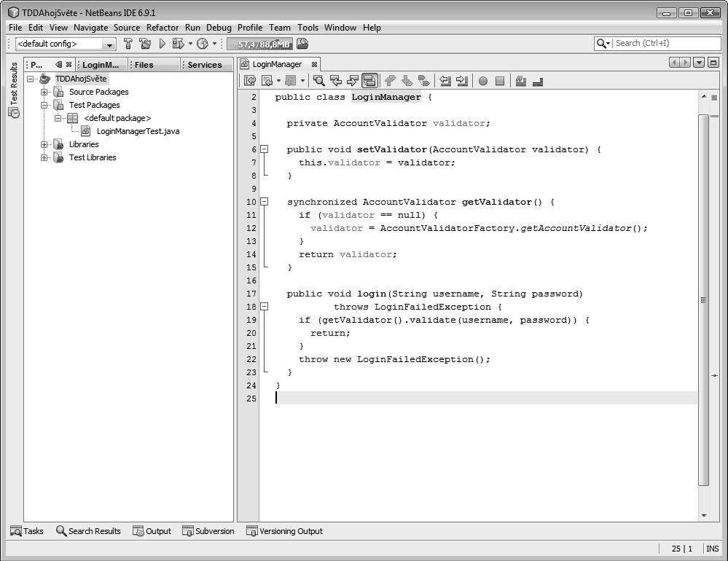Open the Profile Main Project dropdown arrow
Screen dimensions: 728x561
214,44
